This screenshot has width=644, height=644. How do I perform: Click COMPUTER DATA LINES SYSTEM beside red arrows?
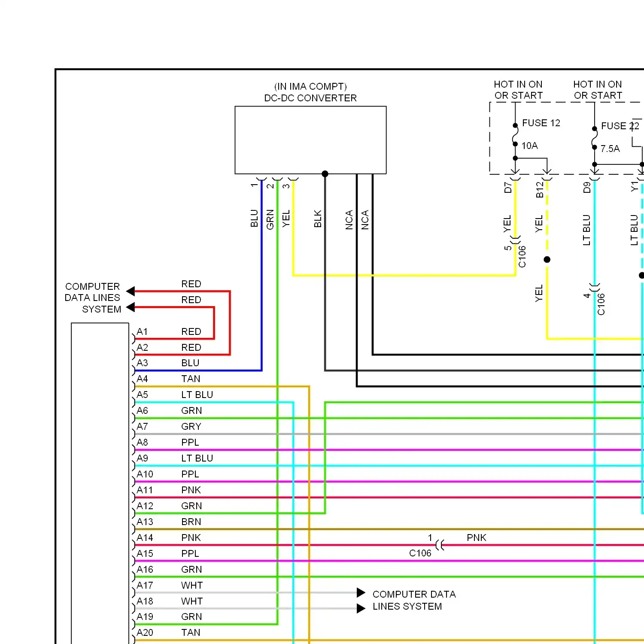click(93, 298)
